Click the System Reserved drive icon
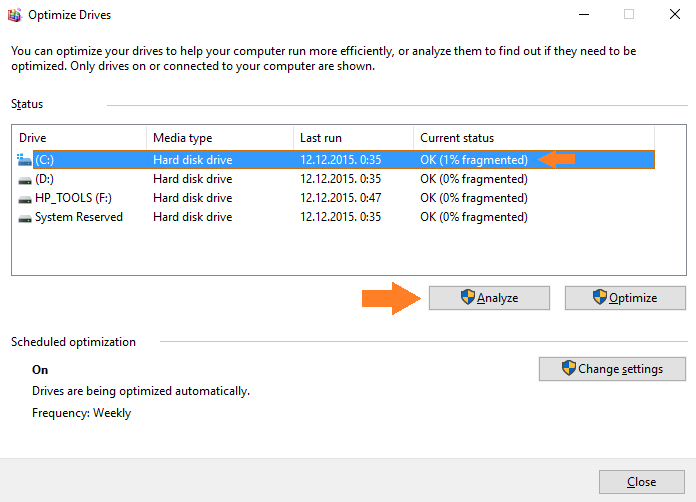Viewport: 696px width, 502px height. 25,218
